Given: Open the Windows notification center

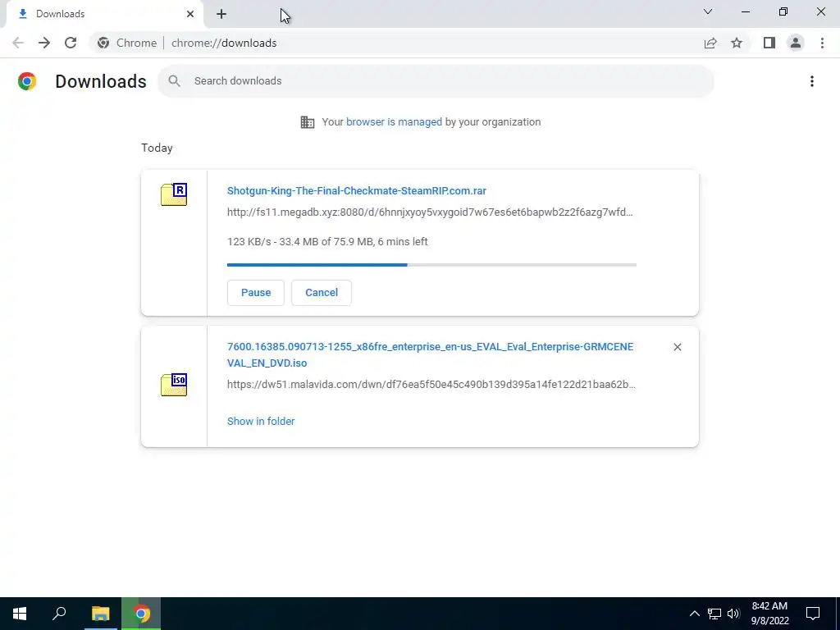Looking at the screenshot, I should click(813, 614).
